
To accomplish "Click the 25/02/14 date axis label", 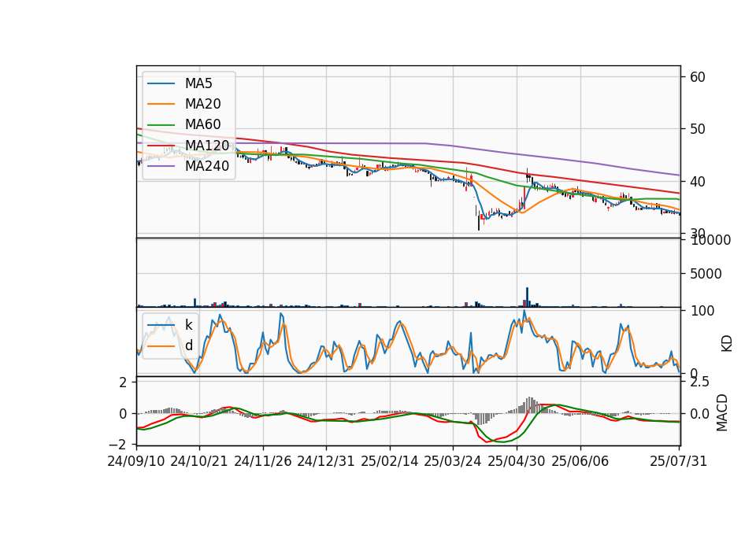I will pyautogui.click(x=390, y=461).
